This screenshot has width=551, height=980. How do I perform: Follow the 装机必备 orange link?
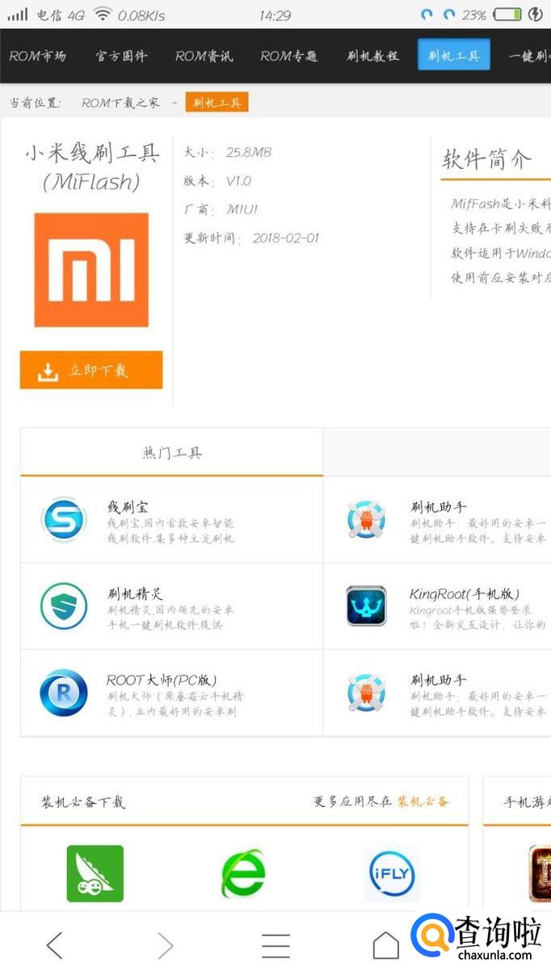(x=423, y=801)
